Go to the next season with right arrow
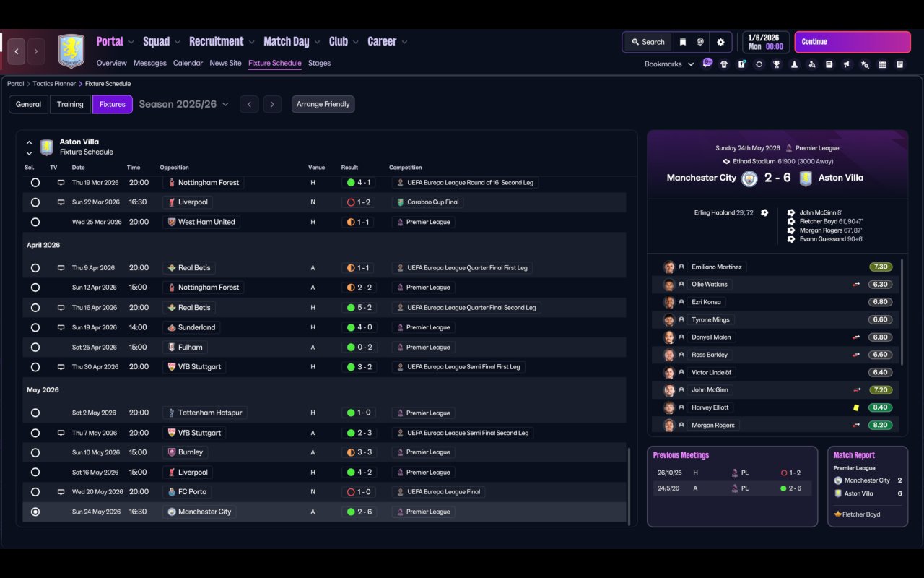This screenshot has width=924, height=578. coord(272,104)
